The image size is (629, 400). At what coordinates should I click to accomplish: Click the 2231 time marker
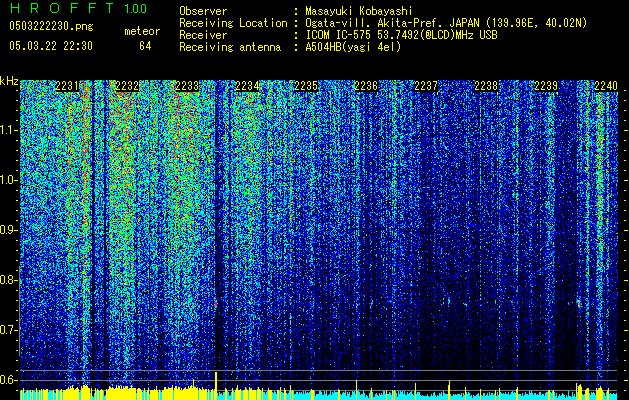click(67, 86)
